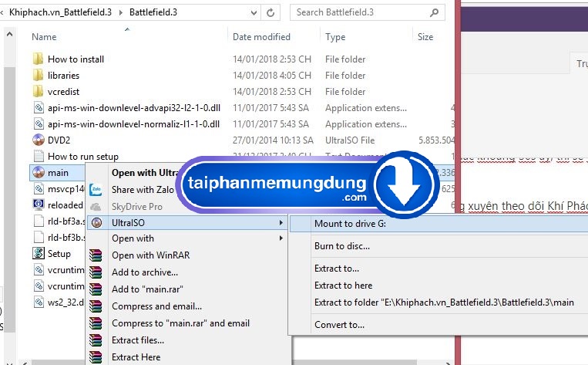The width and height of the screenshot is (588, 365).
Task: Click the How to run setup text file icon
Action: (x=39, y=156)
